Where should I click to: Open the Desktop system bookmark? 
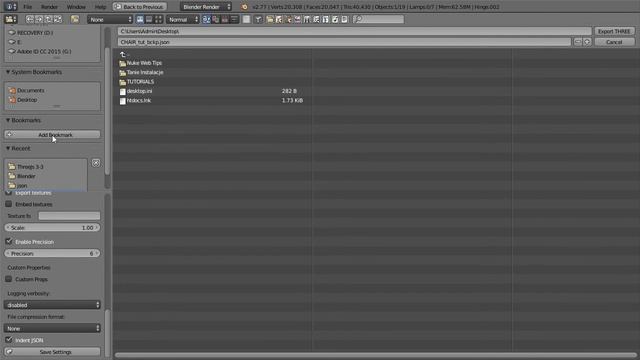click(27, 100)
